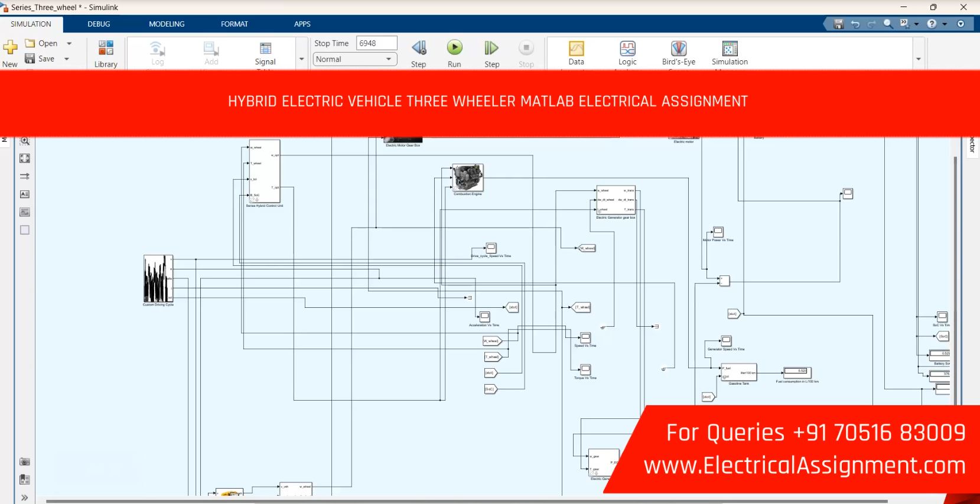This screenshot has width=980, height=504.
Task: Select the Drive_cycle_Speed Vs Time scope
Action: pos(491,248)
